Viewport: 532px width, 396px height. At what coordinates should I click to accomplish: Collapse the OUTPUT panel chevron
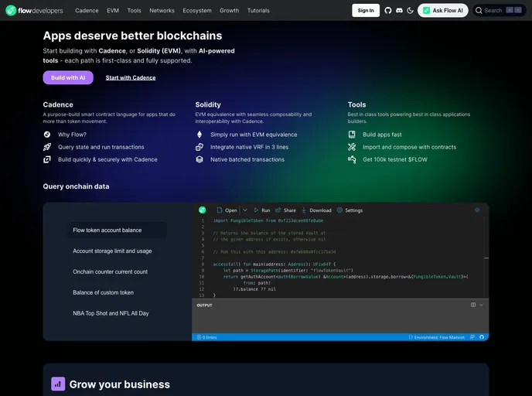482,305
